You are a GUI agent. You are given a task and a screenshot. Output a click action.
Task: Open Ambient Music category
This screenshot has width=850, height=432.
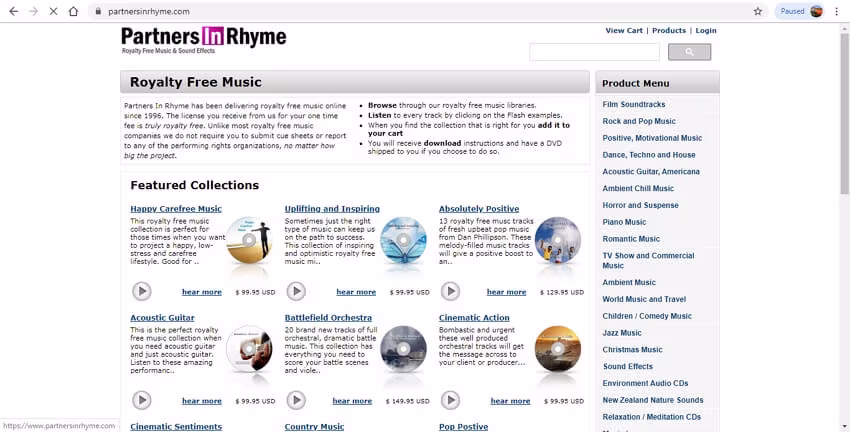[629, 282]
